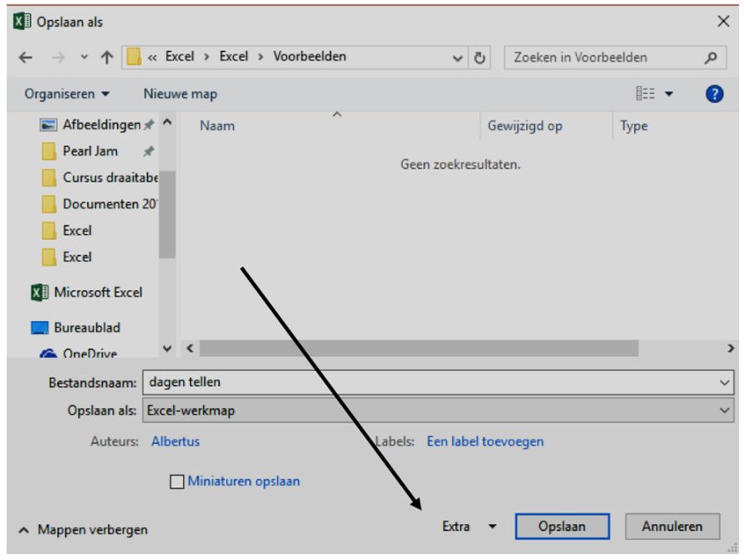Click the horizontal scrollbar in the file list
Image resolution: width=745 pixels, height=560 pixels.
click(x=418, y=348)
